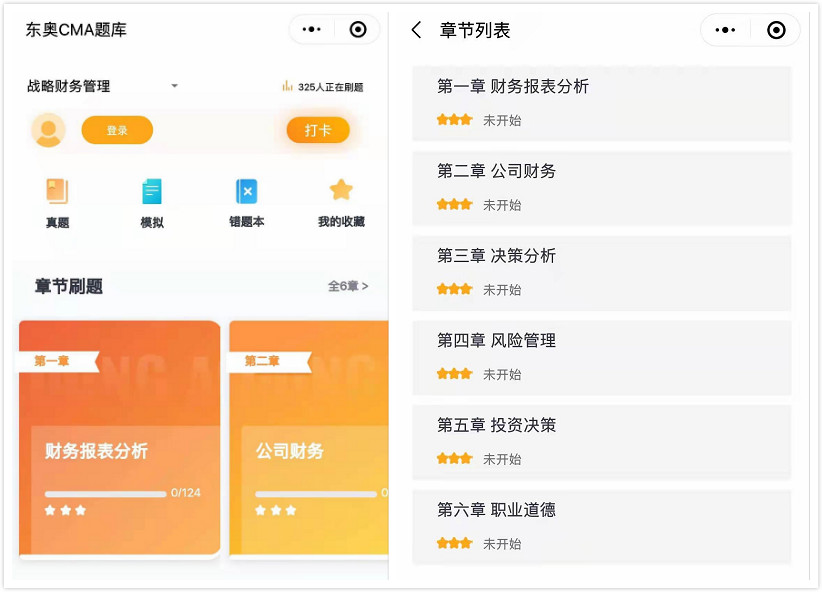Select 第六章 职业道德 chapter entry
823x592 pixels.
[602, 525]
